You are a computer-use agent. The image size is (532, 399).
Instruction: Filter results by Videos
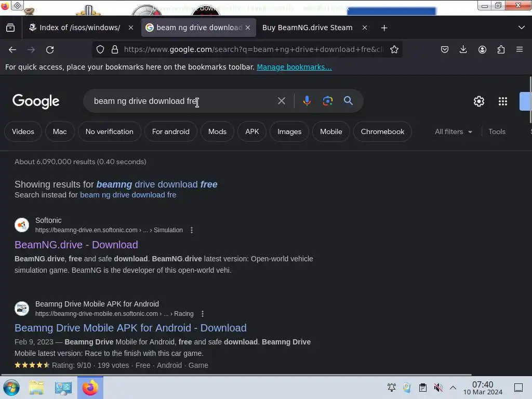[x=23, y=131]
